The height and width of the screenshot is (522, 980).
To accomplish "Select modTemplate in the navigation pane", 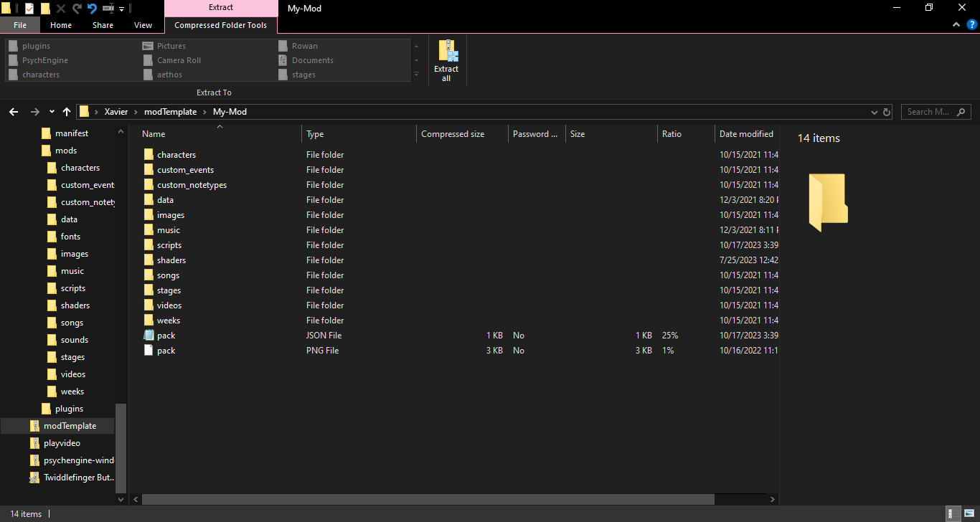I will click(x=70, y=425).
